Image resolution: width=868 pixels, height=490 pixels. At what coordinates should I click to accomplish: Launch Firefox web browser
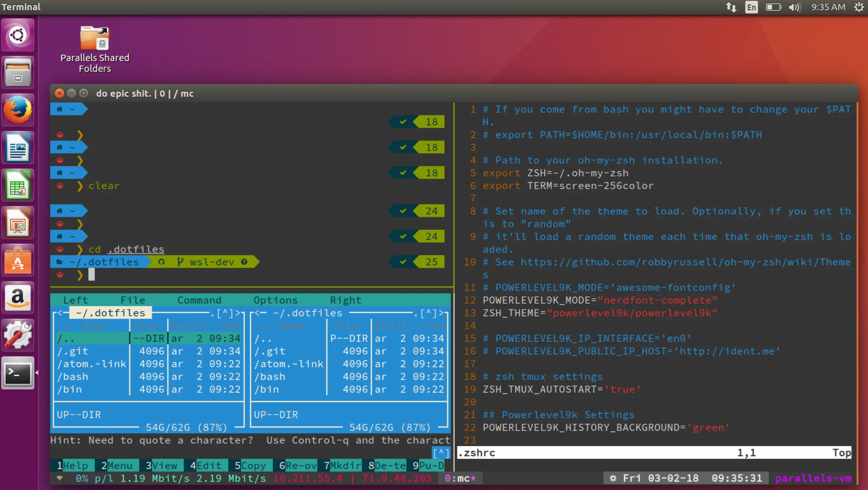point(18,110)
